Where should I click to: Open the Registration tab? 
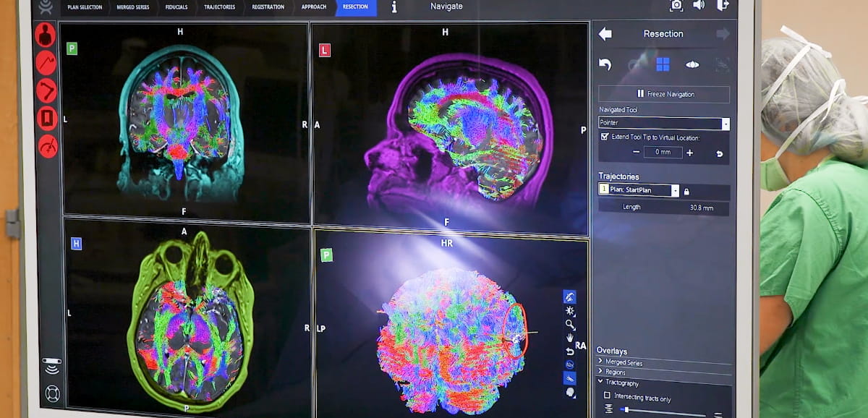[268, 7]
